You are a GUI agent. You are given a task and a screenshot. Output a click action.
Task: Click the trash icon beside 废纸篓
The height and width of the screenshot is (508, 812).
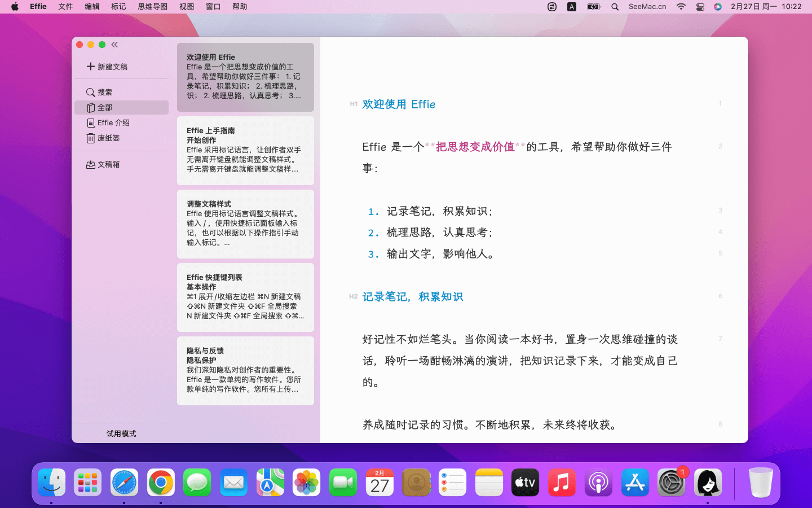coord(91,138)
